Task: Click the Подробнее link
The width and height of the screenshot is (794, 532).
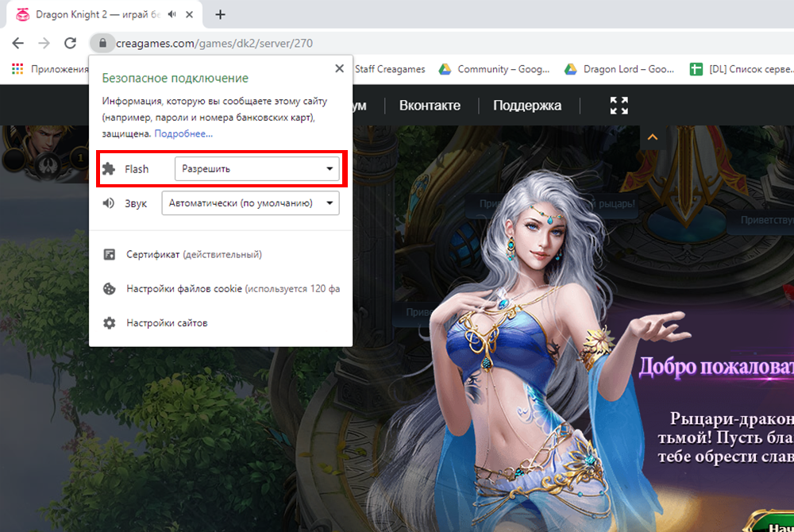Action: pyautogui.click(x=183, y=133)
